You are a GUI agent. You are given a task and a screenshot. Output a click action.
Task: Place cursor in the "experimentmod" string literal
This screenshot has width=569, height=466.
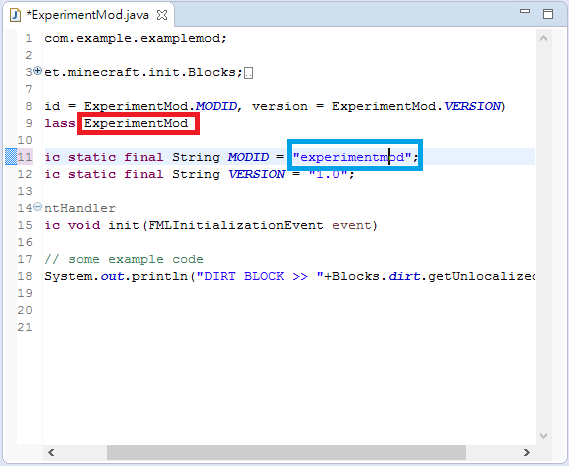tap(352, 157)
